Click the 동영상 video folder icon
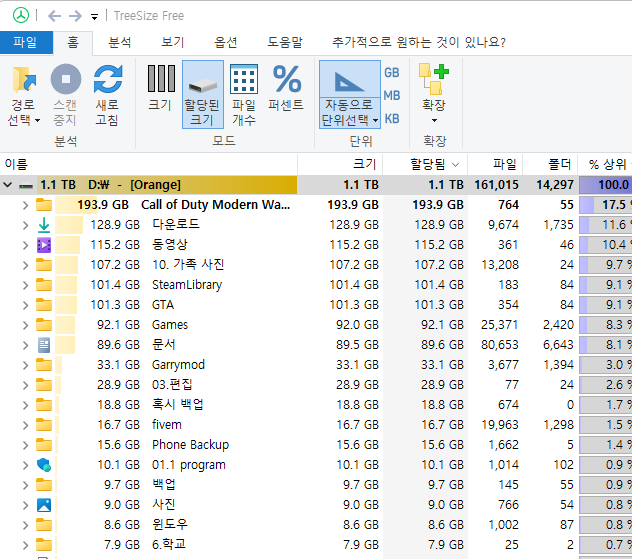The image size is (632, 559). pyautogui.click(x=44, y=245)
